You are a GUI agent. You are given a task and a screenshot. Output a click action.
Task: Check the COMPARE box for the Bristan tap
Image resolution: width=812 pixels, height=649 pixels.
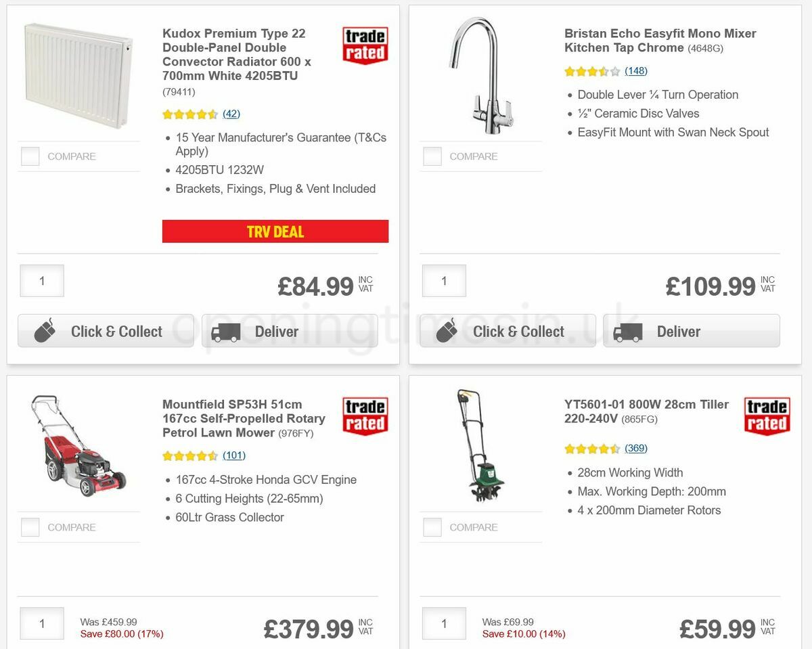432,156
